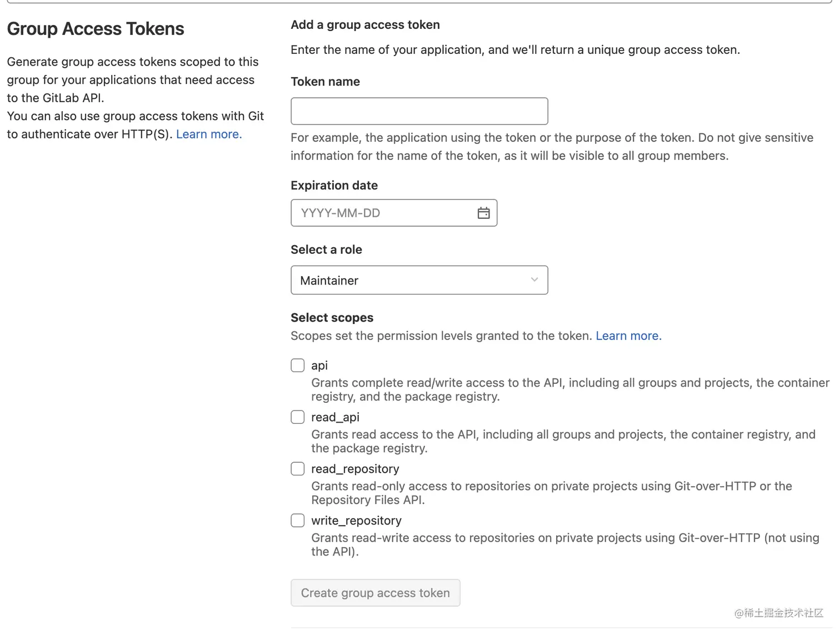Click the Select a role label
The image size is (840, 635).
[x=326, y=250]
